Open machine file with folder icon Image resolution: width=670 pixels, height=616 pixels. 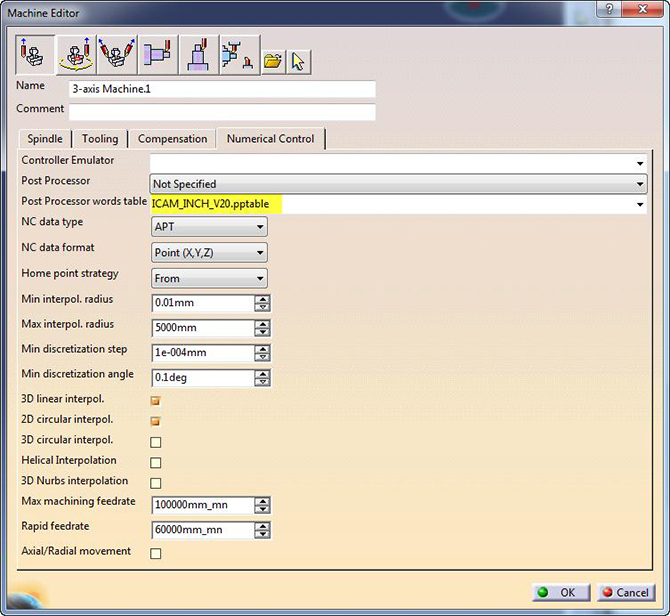(x=272, y=61)
